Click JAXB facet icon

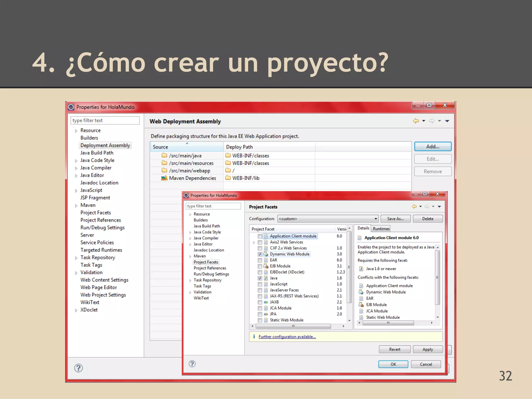tap(266, 302)
